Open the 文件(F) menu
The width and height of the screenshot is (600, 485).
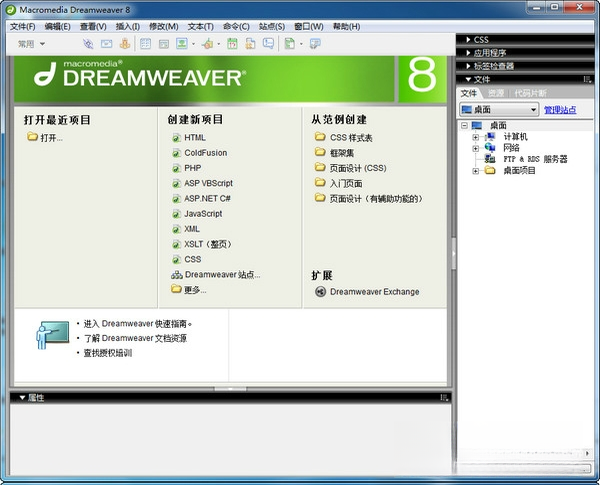pos(23,26)
